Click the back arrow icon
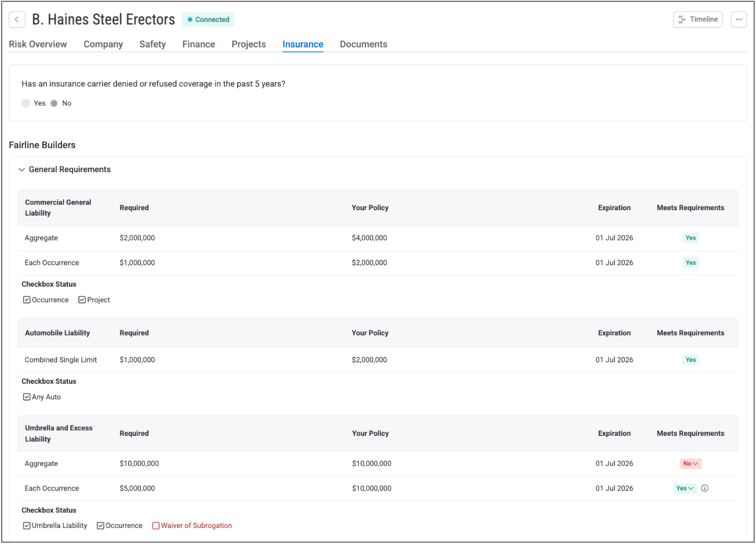 [17, 20]
